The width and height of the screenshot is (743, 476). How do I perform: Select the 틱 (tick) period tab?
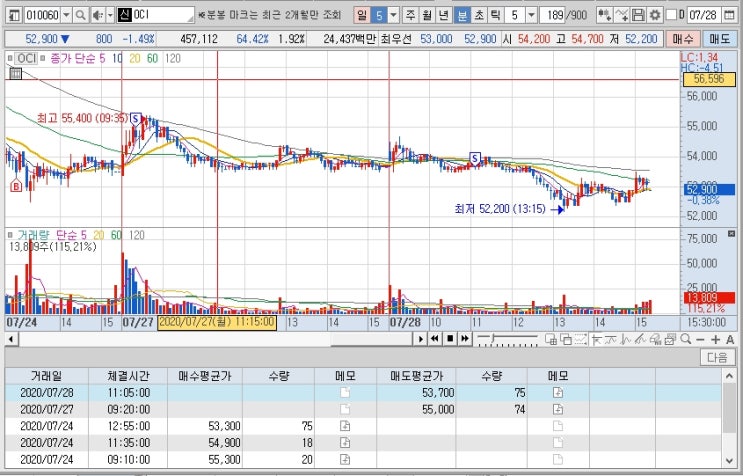[495, 15]
